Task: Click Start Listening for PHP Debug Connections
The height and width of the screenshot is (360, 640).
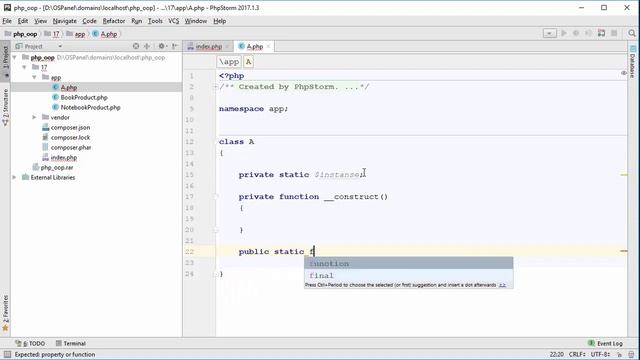Action: coord(601,33)
